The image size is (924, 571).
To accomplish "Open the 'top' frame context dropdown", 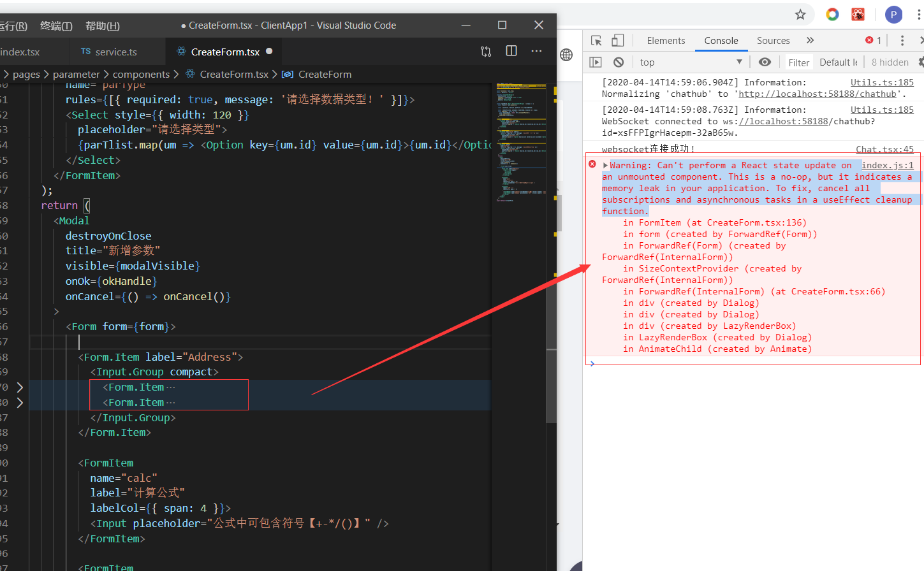I will [x=689, y=61].
